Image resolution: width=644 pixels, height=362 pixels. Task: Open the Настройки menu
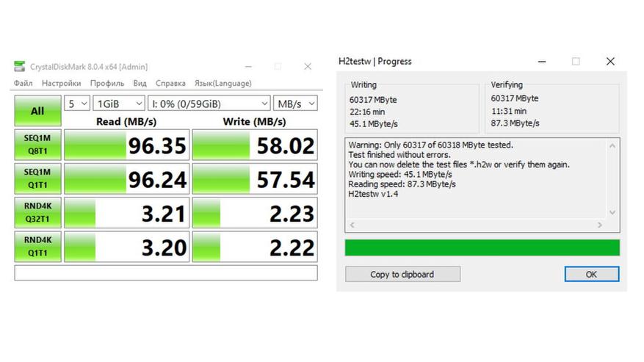point(61,83)
